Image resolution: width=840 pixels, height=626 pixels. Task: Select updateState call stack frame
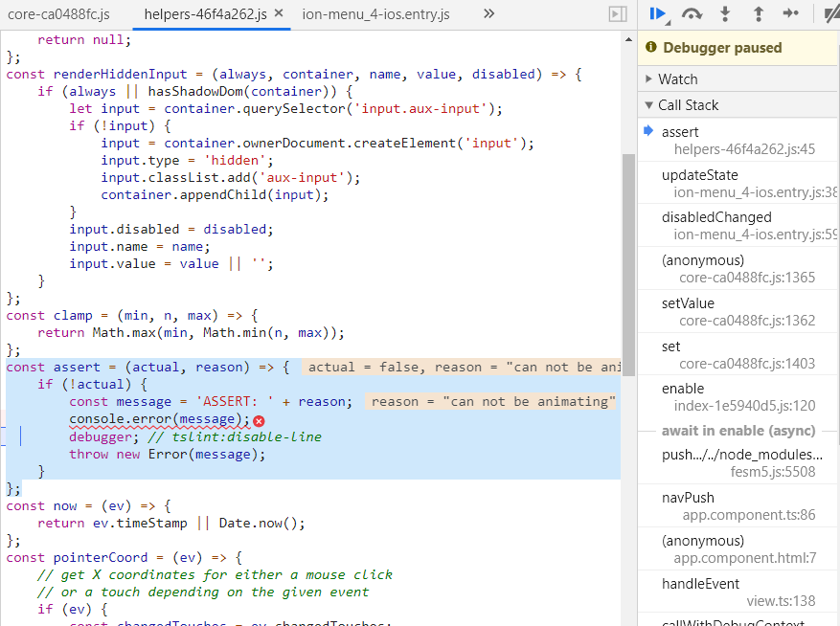coord(738,183)
